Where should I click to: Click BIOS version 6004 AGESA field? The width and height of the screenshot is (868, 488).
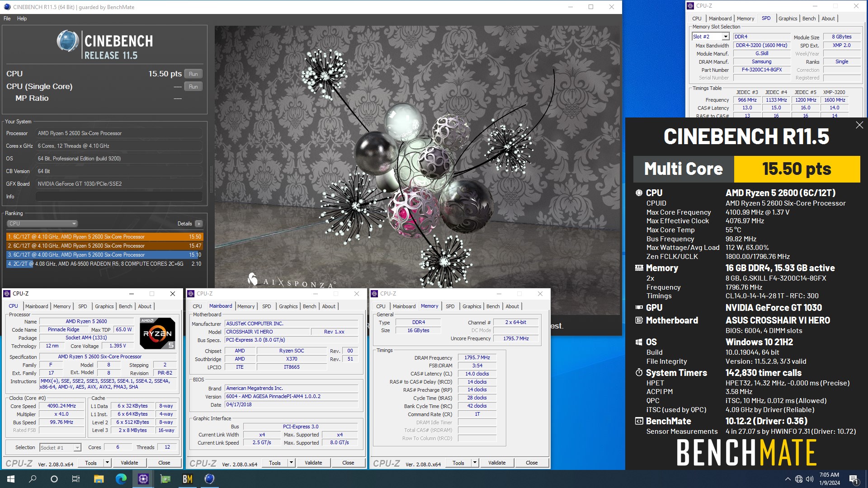[292, 397]
